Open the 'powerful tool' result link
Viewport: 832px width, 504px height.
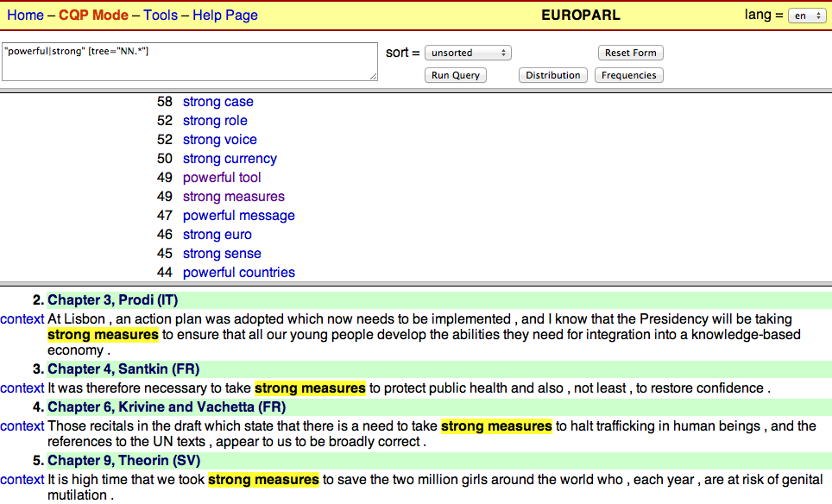click(x=222, y=178)
